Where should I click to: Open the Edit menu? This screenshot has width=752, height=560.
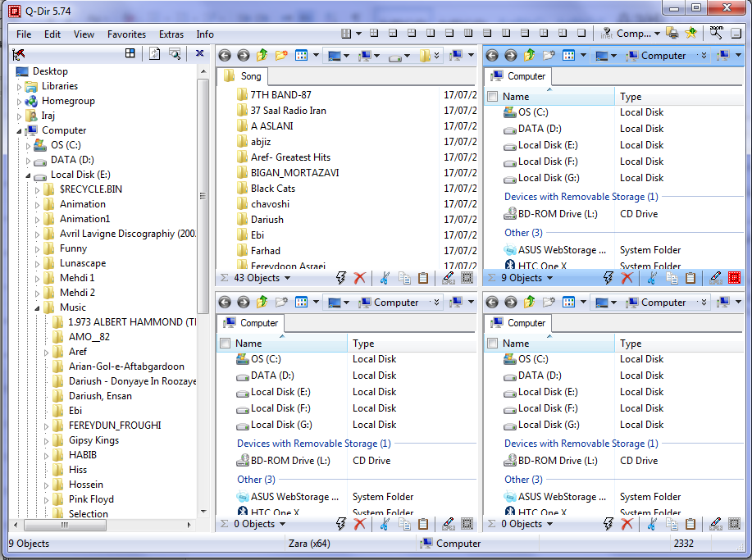[x=52, y=34]
